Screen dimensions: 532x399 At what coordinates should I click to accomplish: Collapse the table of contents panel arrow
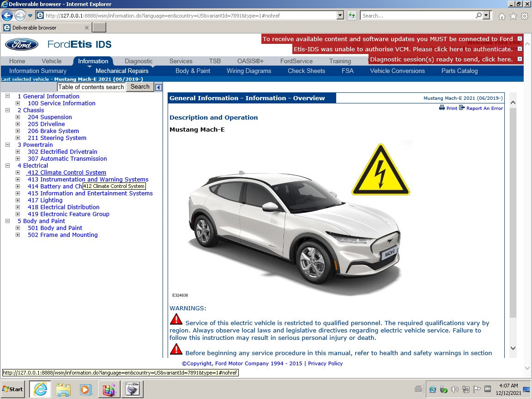coord(158,87)
